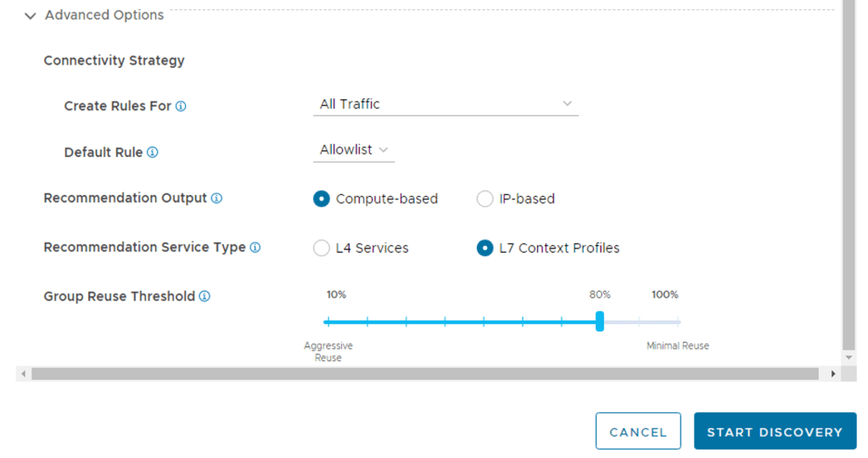The height and width of the screenshot is (458, 868).
Task: Click horizontal scrollbar right arrow
Action: point(833,373)
